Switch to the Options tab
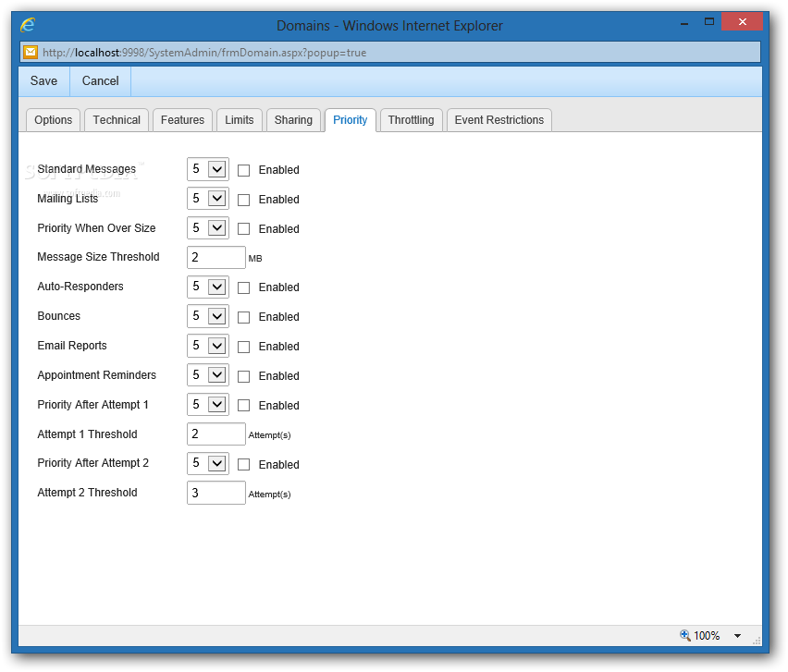Image resolution: width=788 pixels, height=672 pixels. [x=54, y=120]
